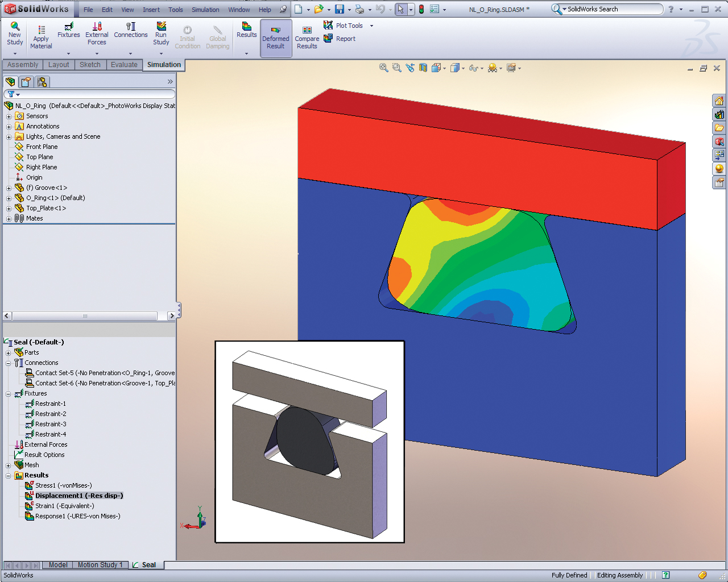This screenshot has width=728, height=582.
Task: Select Stress1 (-vonMises-) plot
Action: pos(63,485)
